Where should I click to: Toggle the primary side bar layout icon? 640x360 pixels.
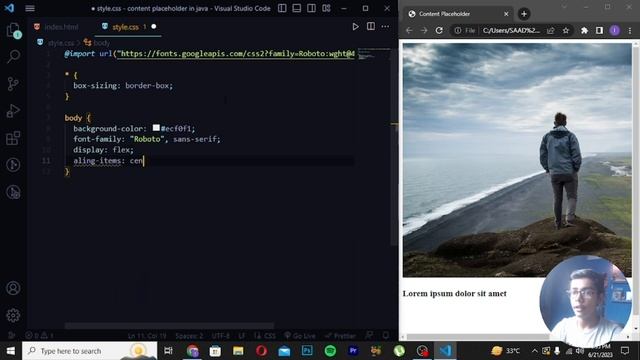point(282,8)
